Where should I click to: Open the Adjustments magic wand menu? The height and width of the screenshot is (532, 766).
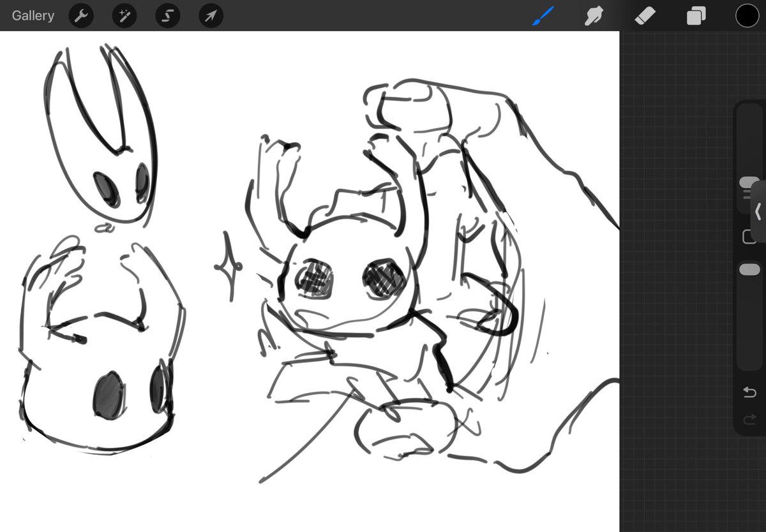(124, 16)
